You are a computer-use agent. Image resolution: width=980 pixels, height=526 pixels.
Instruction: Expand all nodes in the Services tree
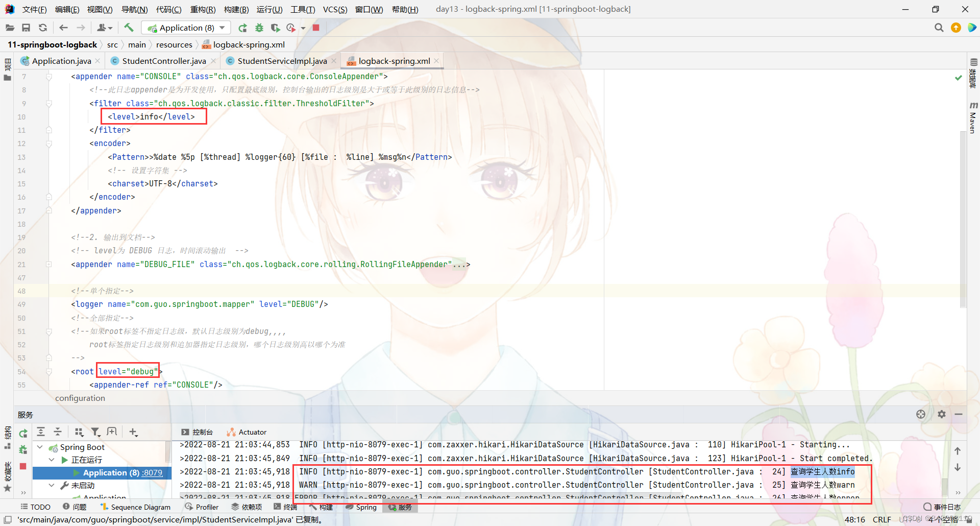click(x=41, y=432)
